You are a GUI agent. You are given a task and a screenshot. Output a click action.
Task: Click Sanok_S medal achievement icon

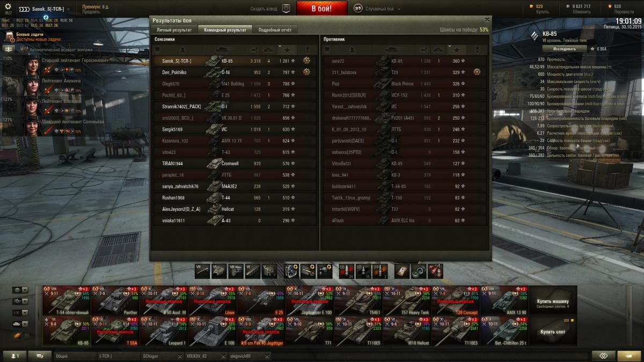tap(306, 61)
